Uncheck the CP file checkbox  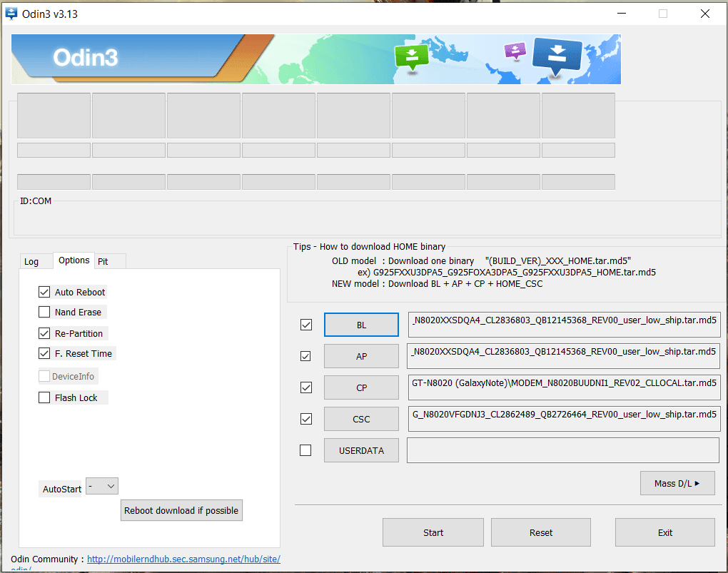point(306,387)
